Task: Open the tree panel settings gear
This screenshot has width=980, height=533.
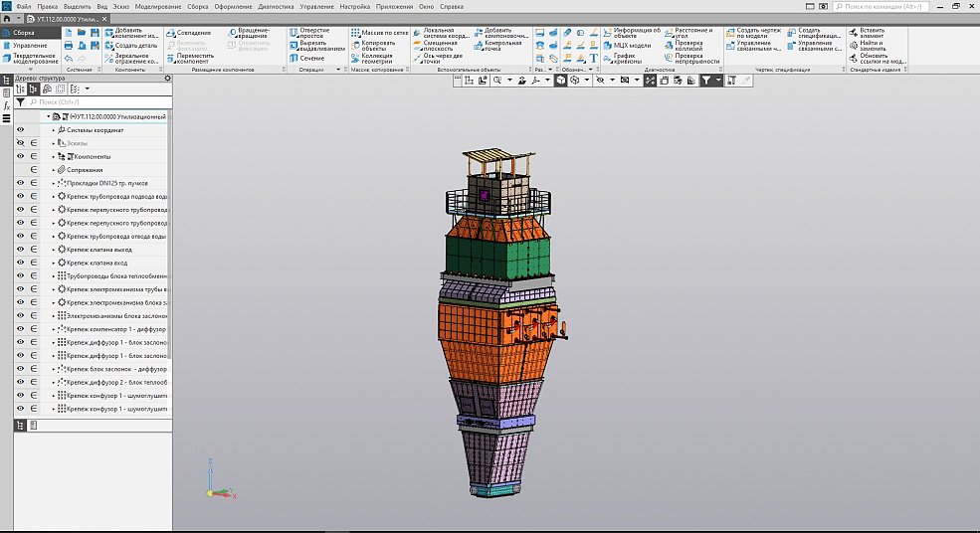Action: [167, 78]
